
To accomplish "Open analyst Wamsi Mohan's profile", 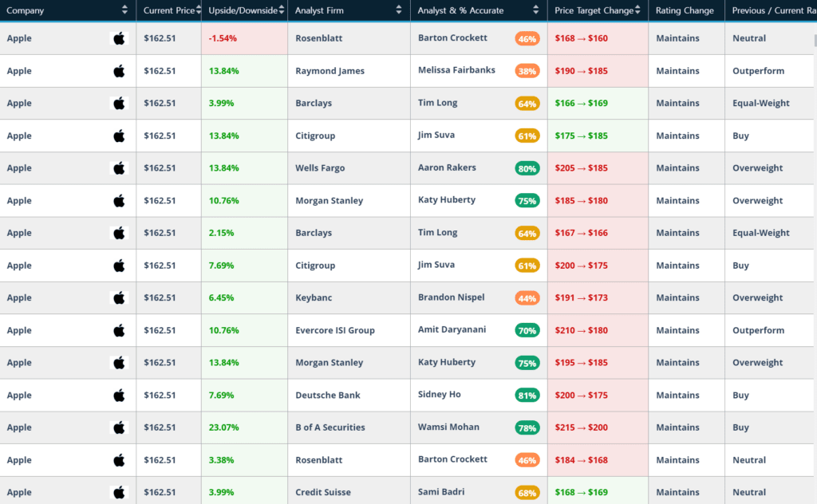I will (x=448, y=427).
